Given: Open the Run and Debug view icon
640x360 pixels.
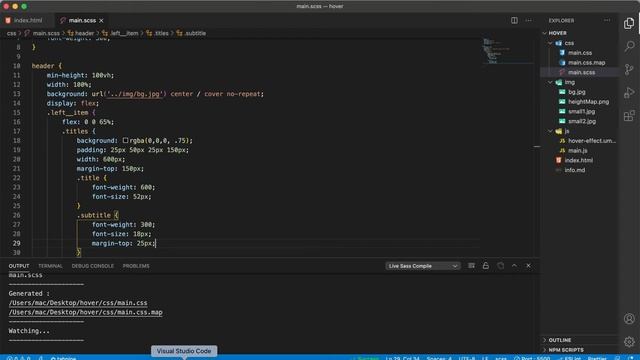Looking at the screenshot, I should [629, 93].
